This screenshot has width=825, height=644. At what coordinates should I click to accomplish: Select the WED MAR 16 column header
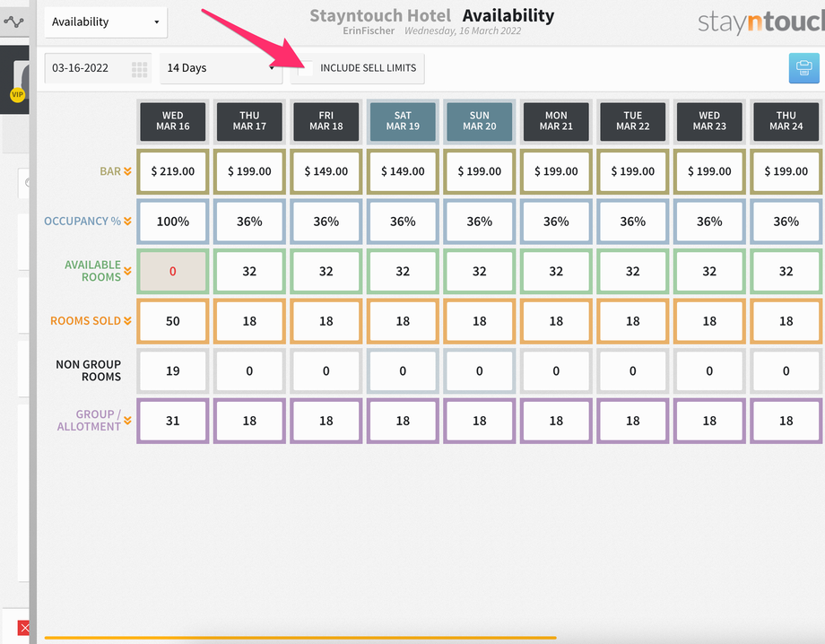click(x=172, y=121)
